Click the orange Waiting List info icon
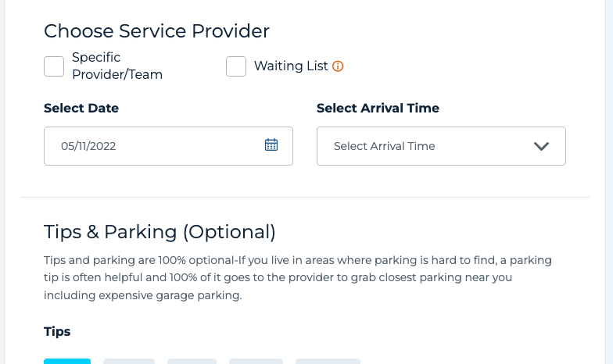This screenshot has height=364, width=613. pyautogui.click(x=338, y=66)
